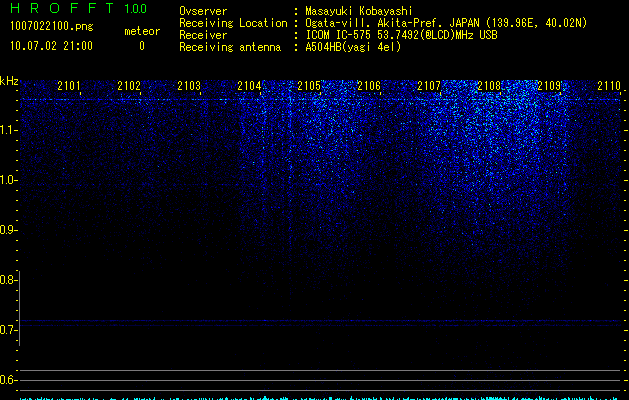This screenshot has height=400, width=629.
Task: Click the 2108 time marker
Action: tap(489, 85)
